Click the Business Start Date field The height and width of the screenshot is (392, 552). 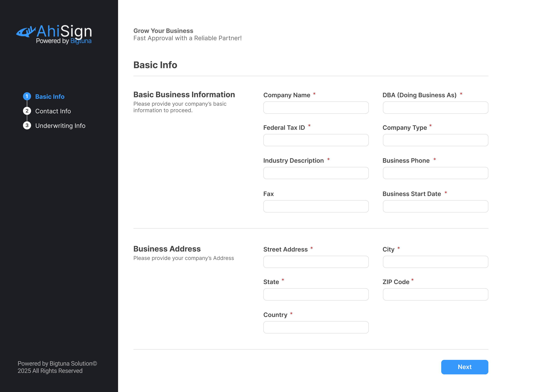(x=435, y=206)
